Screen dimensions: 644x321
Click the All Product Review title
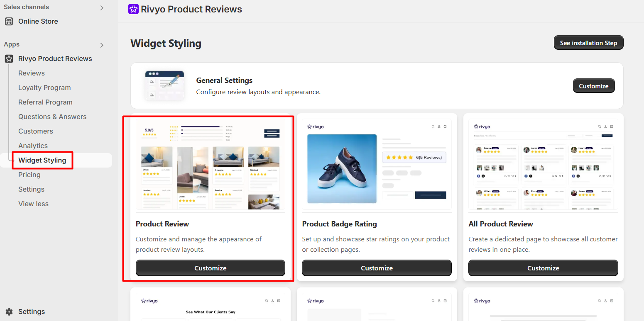[501, 224]
